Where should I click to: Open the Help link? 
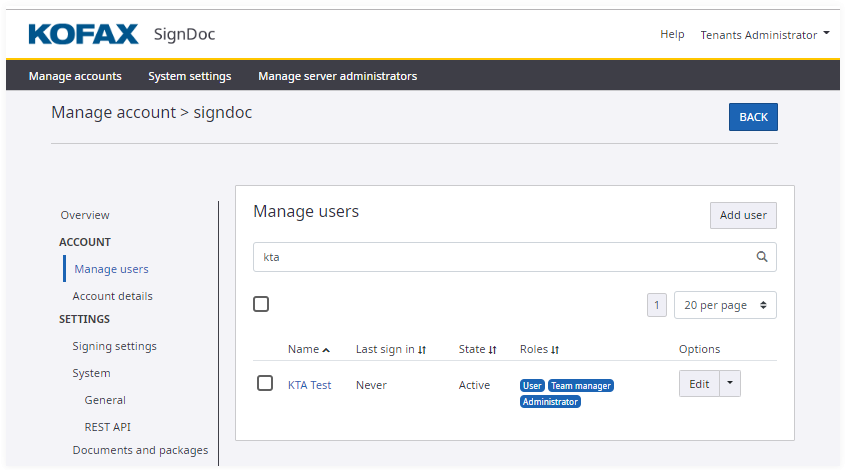(672, 34)
